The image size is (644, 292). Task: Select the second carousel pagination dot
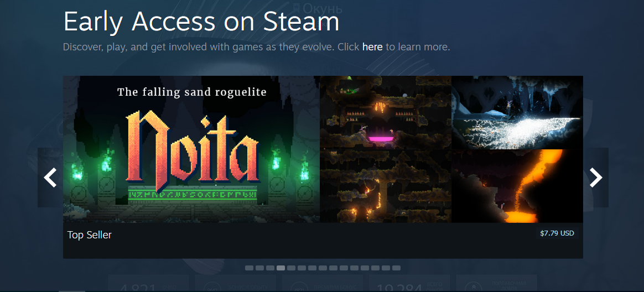259,268
